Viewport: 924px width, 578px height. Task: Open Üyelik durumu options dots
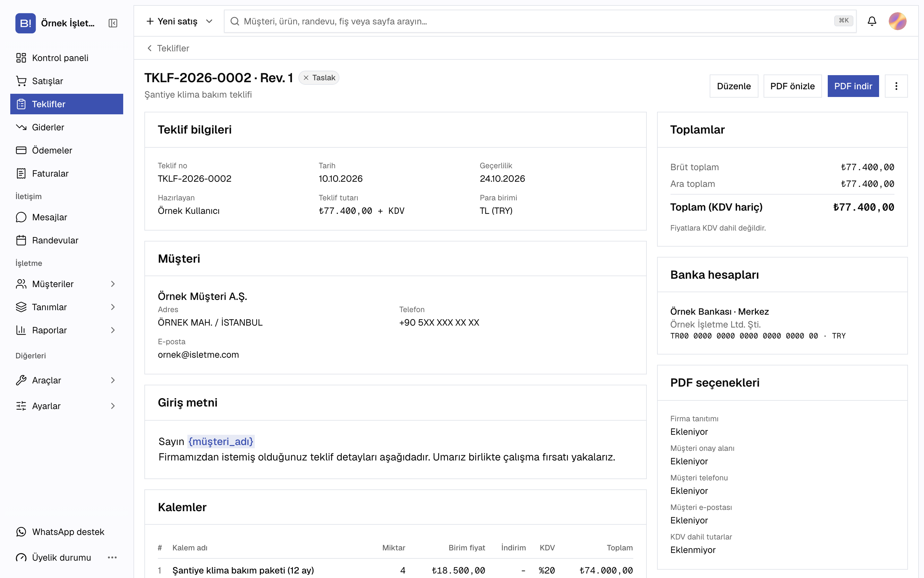[x=112, y=557]
